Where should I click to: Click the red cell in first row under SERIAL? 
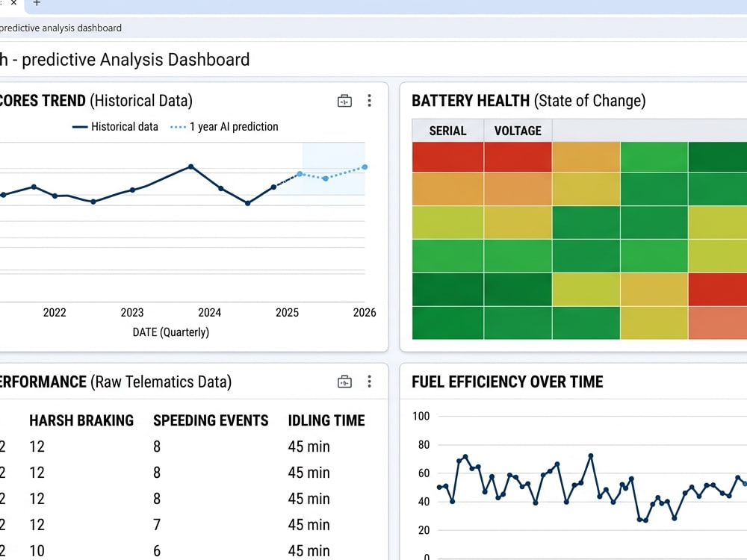447,157
